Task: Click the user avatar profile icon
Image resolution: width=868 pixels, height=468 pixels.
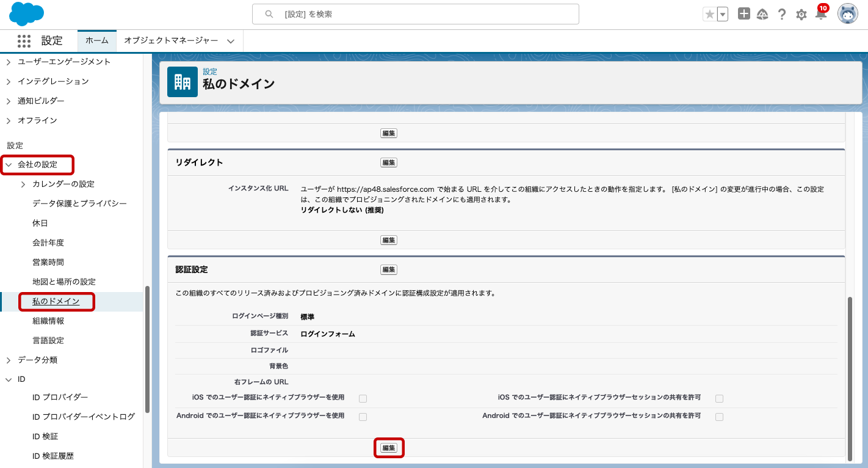Action: point(847,14)
